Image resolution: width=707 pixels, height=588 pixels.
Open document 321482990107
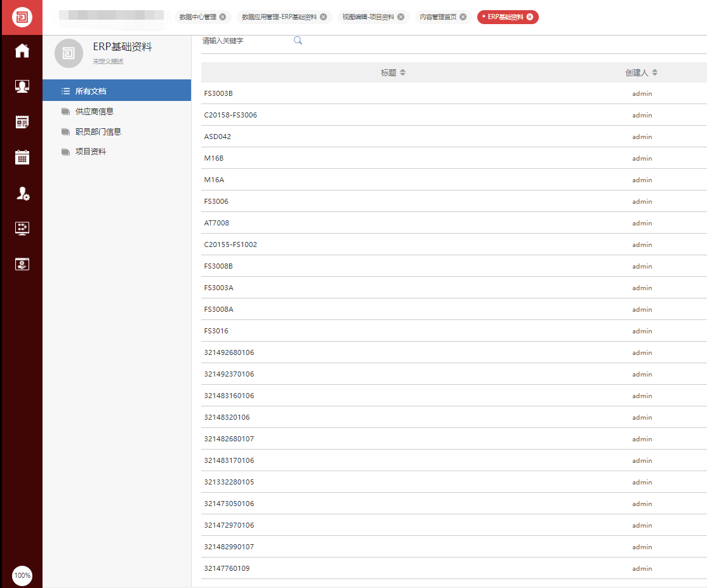point(229,547)
